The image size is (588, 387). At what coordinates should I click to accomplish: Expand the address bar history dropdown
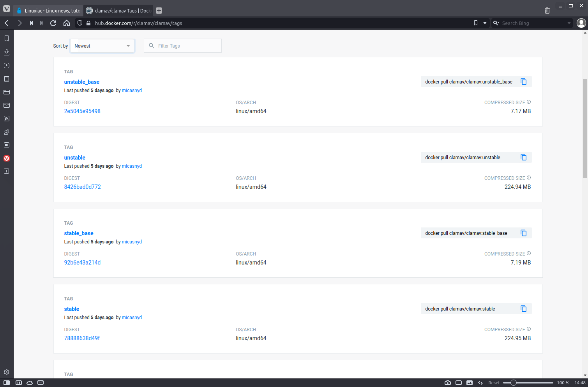point(485,23)
